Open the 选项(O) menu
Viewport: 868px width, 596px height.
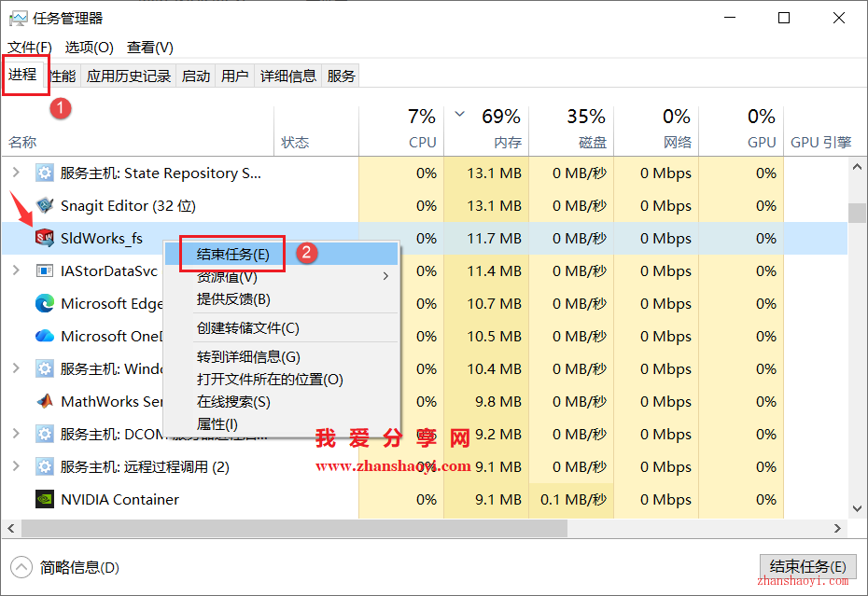[89, 48]
